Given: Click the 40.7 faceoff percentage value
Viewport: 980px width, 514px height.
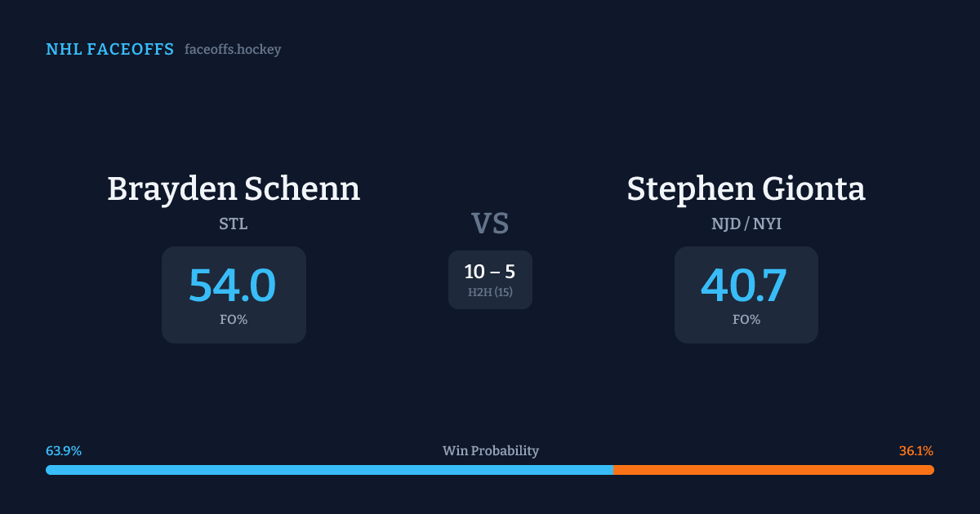Looking at the screenshot, I should tap(745, 286).
